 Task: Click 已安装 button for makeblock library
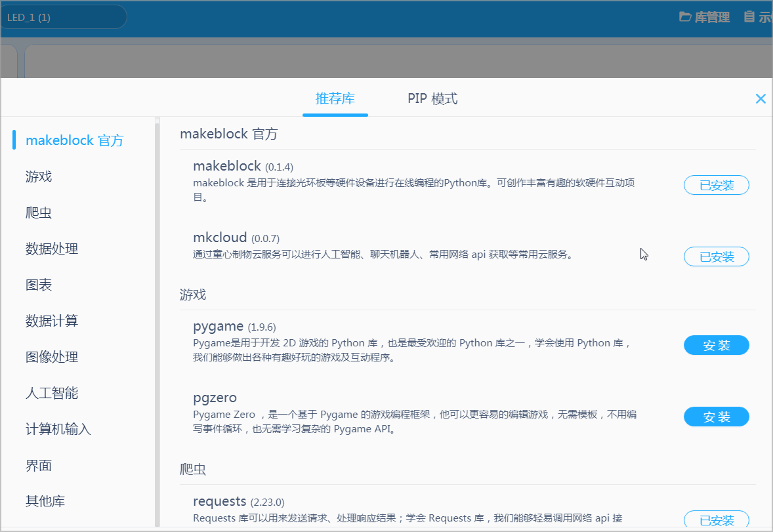point(717,185)
